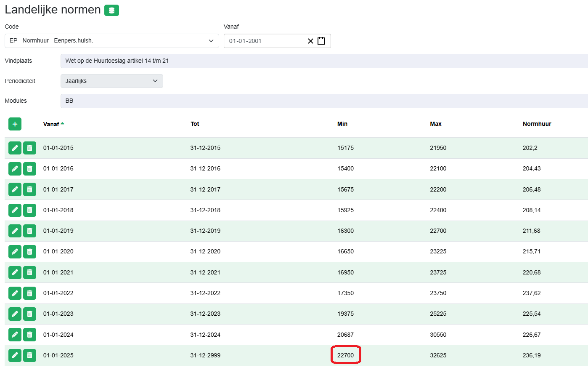Click the Normhuur column header
588x370 pixels.
537,124
